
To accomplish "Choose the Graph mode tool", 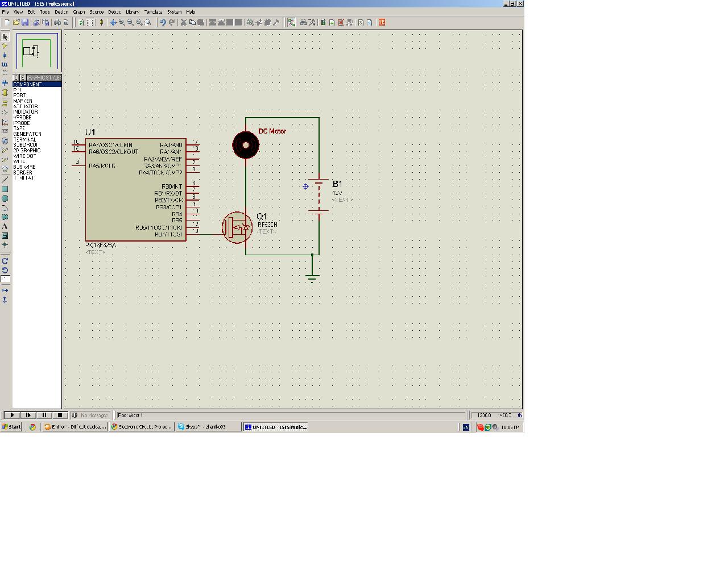I will 5,122.
